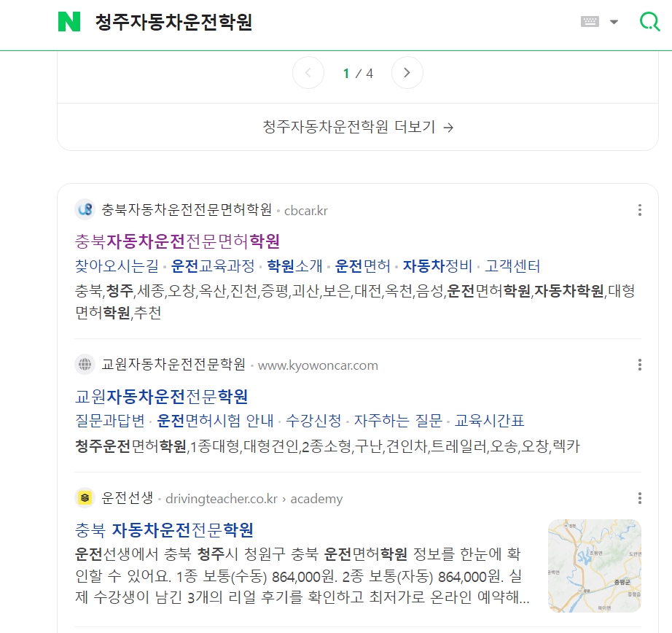Open the map thumbnail in 운전선생 result
672x633 pixels.
pos(595,565)
